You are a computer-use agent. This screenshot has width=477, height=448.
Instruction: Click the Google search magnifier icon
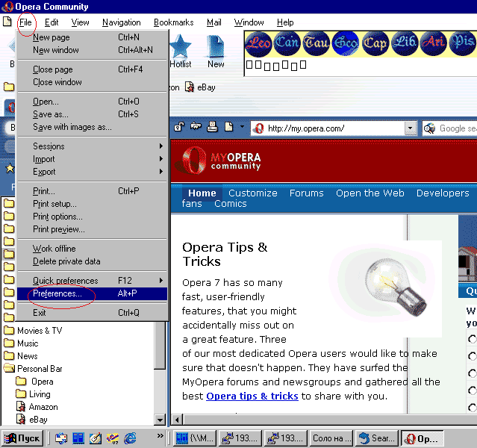(x=429, y=128)
